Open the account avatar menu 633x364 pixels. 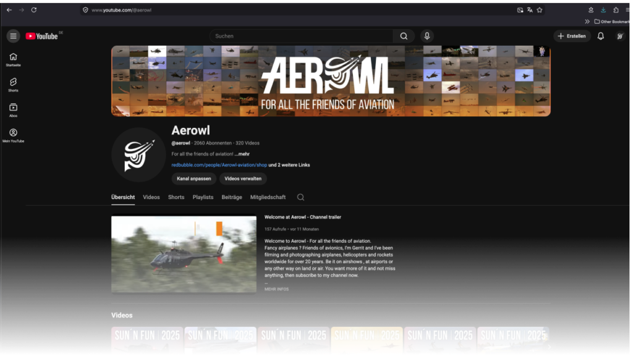pyautogui.click(x=620, y=36)
